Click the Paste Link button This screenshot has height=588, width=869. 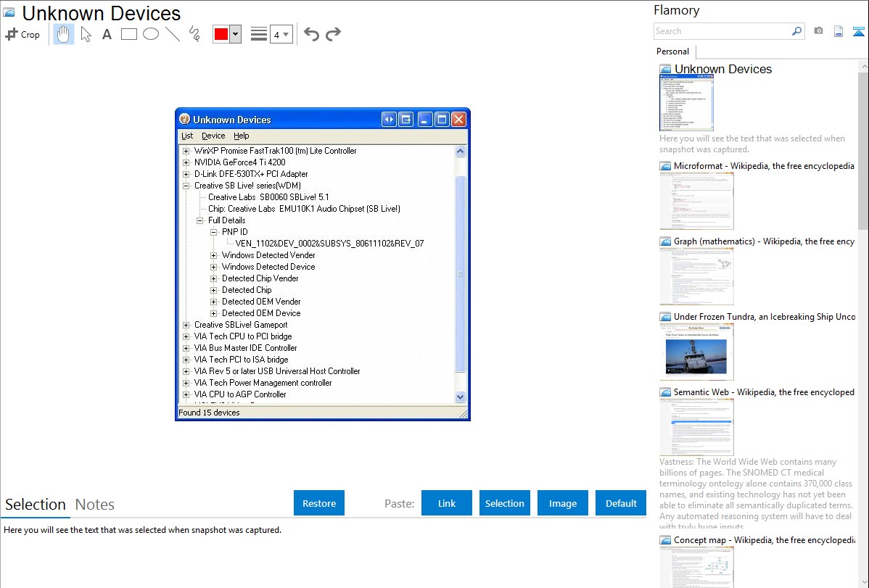click(x=447, y=503)
